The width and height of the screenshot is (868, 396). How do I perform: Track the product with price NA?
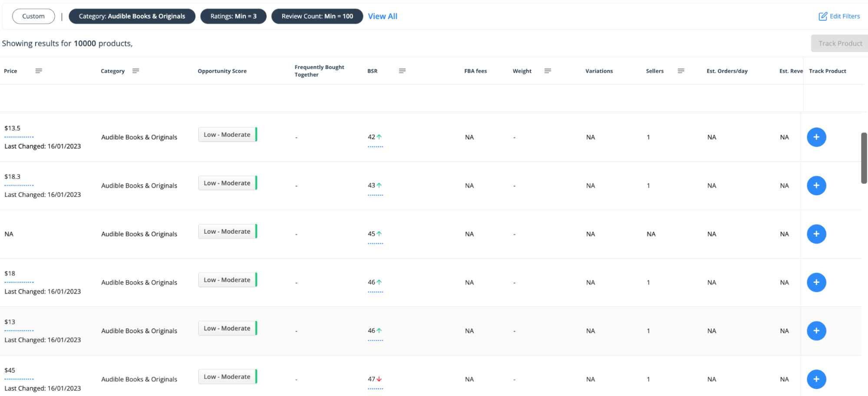tap(817, 234)
